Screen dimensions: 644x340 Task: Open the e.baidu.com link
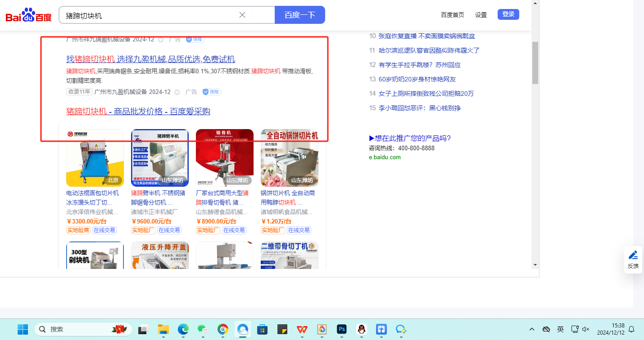tap(385, 157)
